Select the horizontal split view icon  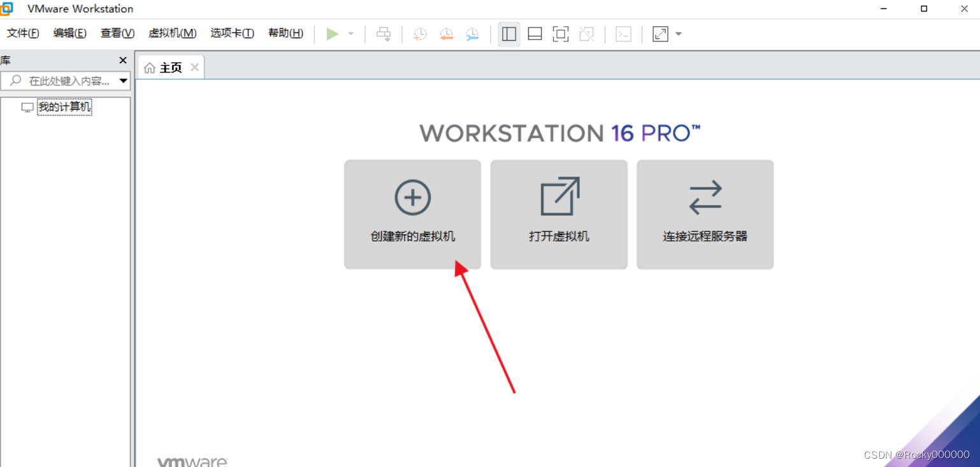point(534,34)
